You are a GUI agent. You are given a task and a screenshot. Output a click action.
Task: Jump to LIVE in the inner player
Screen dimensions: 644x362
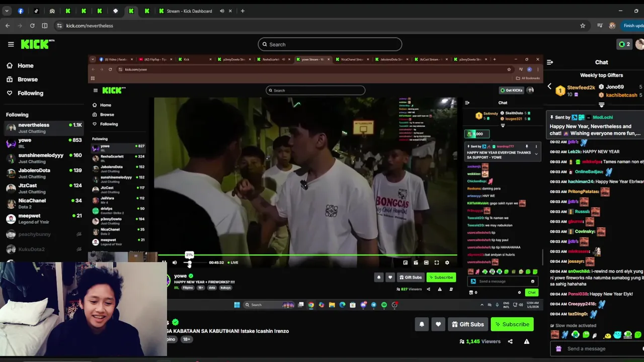tap(233, 262)
